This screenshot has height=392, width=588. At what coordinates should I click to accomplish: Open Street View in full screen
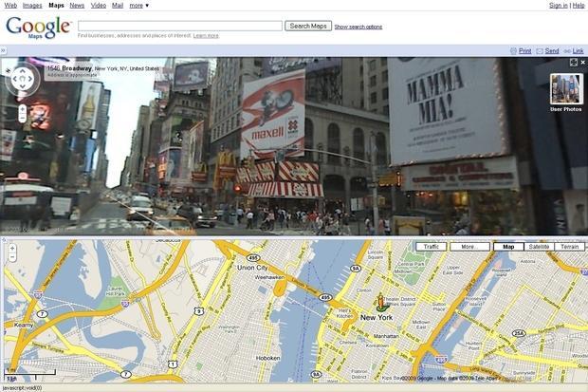coord(574,63)
